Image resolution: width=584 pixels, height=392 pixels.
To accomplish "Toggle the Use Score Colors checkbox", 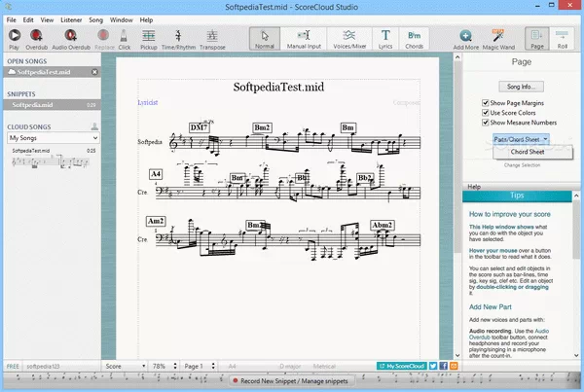I will click(x=487, y=112).
